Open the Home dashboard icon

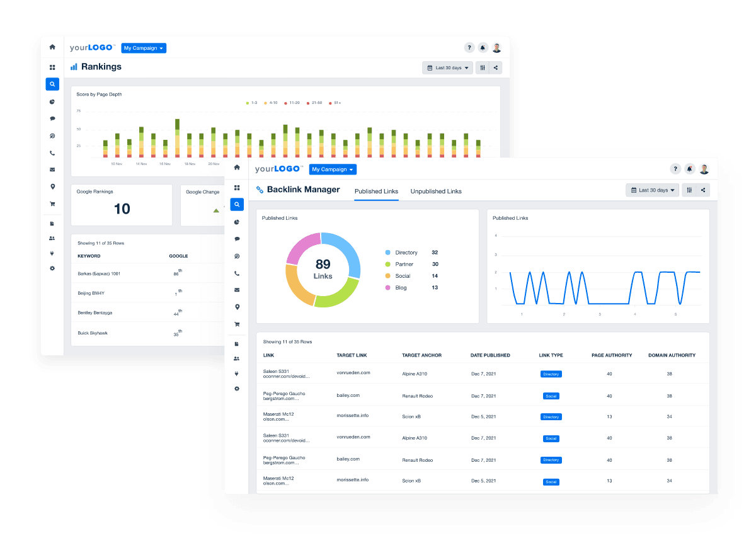(237, 167)
